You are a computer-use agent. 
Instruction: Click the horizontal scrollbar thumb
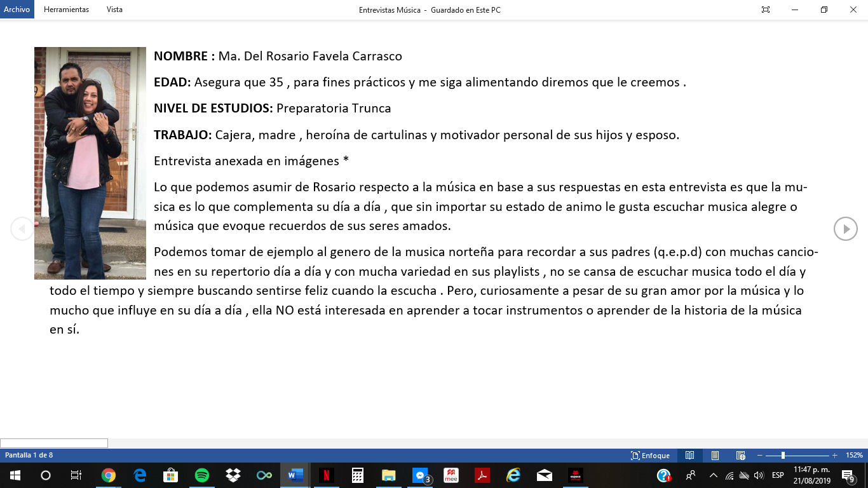(54, 443)
